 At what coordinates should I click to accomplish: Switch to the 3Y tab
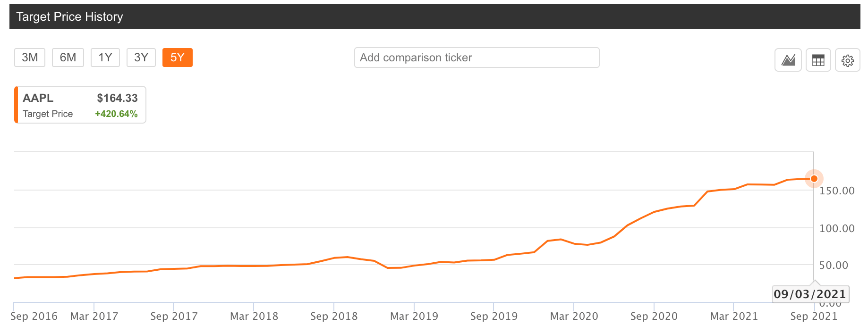(x=141, y=57)
